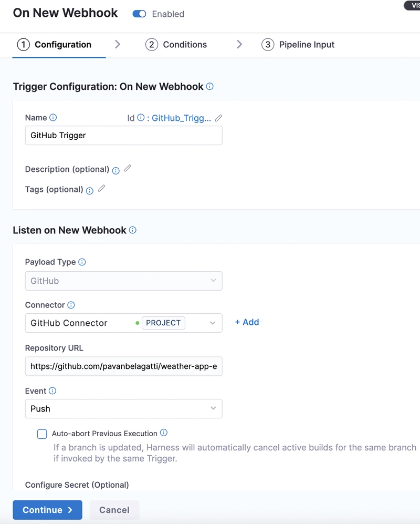Image resolution: width=420 pixels, height=524 pixels.
Task: Switch to the Conditions step tab
Action: pyautogui.click(x=176, y=45)
